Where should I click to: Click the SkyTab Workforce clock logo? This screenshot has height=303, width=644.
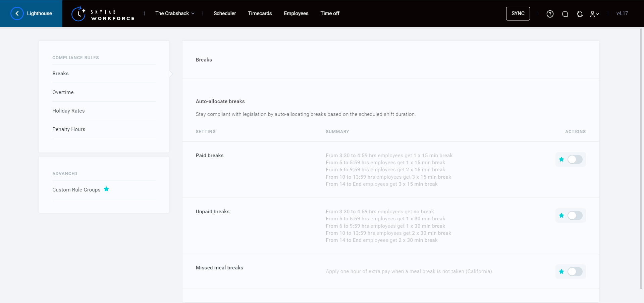78,14
